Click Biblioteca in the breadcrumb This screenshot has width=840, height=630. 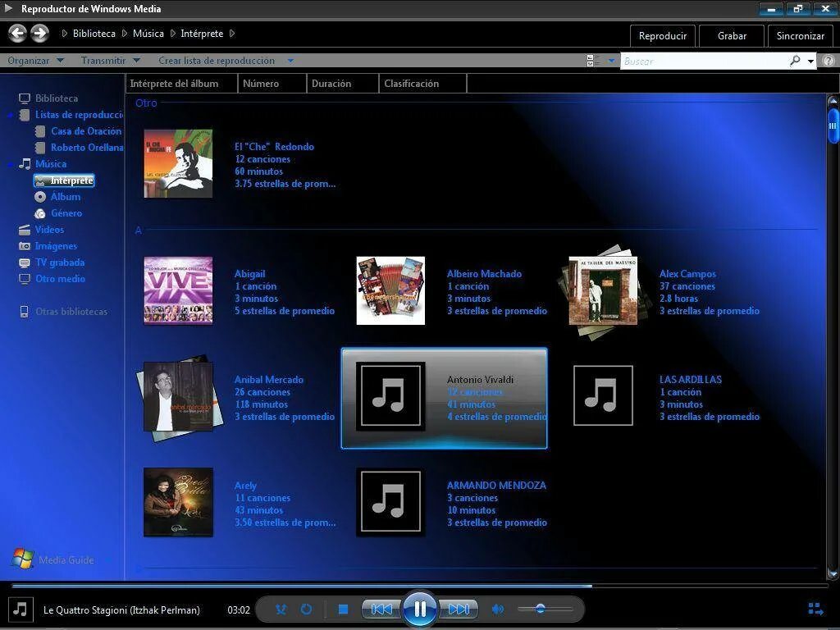[x=94, y=33]
